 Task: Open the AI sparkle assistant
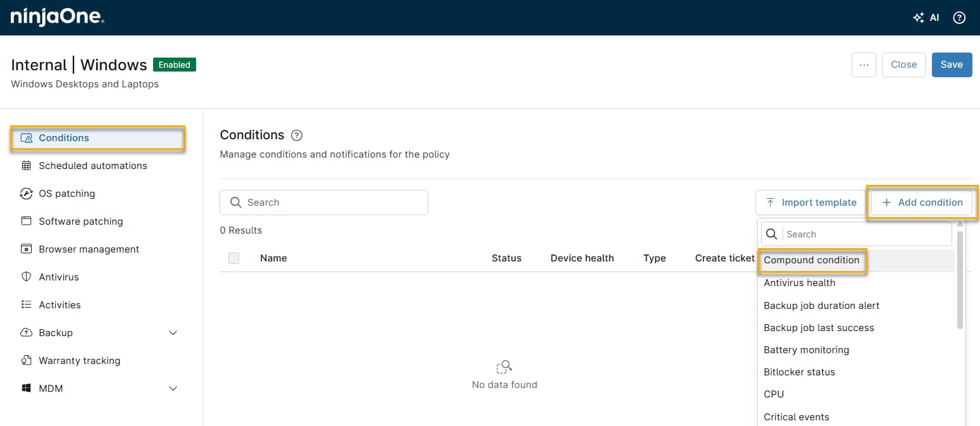[926, 18]
